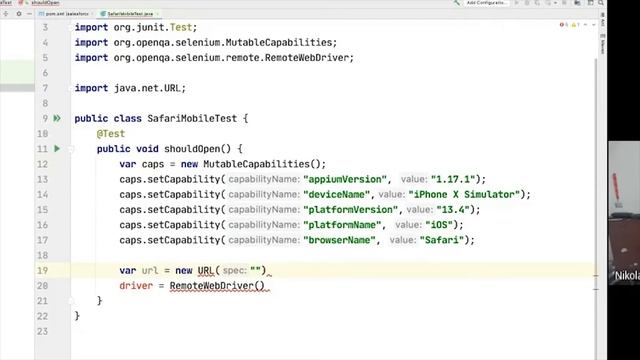This screenshot has width=640, height=360.
Task: Click the presenter webcam thumbnail labeled Nikola
Action: point(624,212)
